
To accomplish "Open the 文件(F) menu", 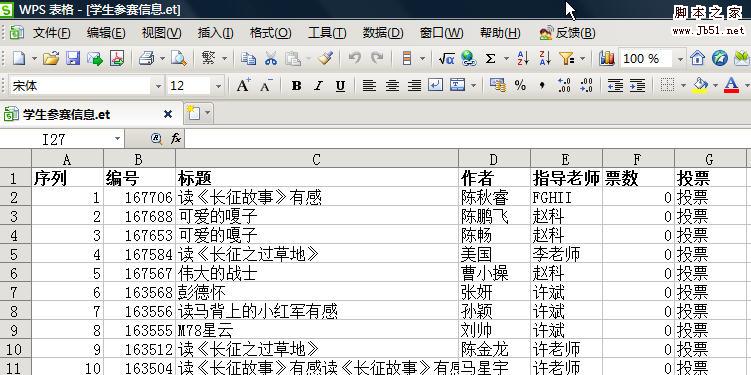I will (51, 33).
